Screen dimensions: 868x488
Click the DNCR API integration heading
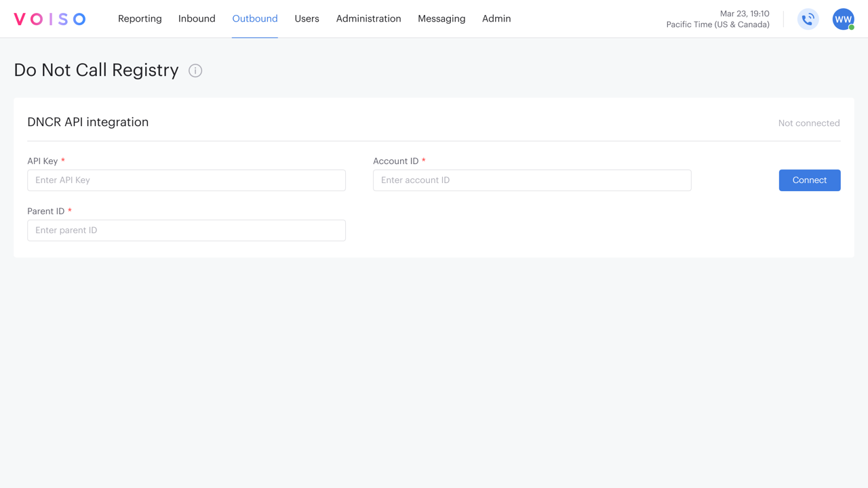tap(88, 122)
